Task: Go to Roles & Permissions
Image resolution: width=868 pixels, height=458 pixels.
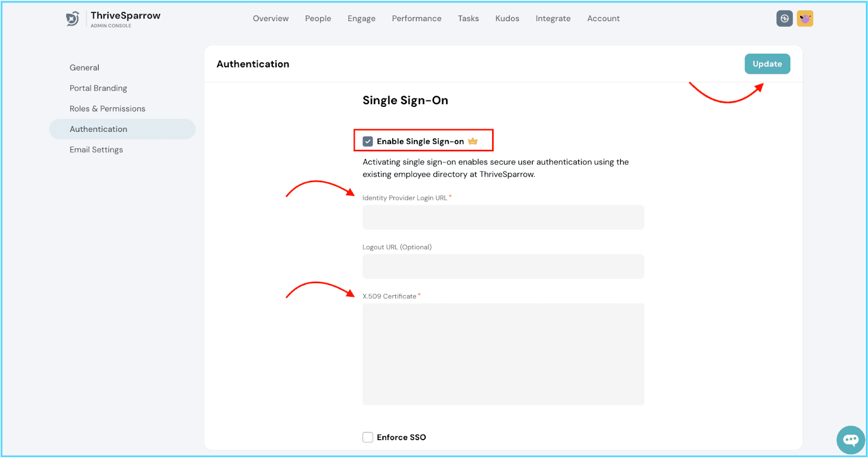Action: click(x=107, y=109)
